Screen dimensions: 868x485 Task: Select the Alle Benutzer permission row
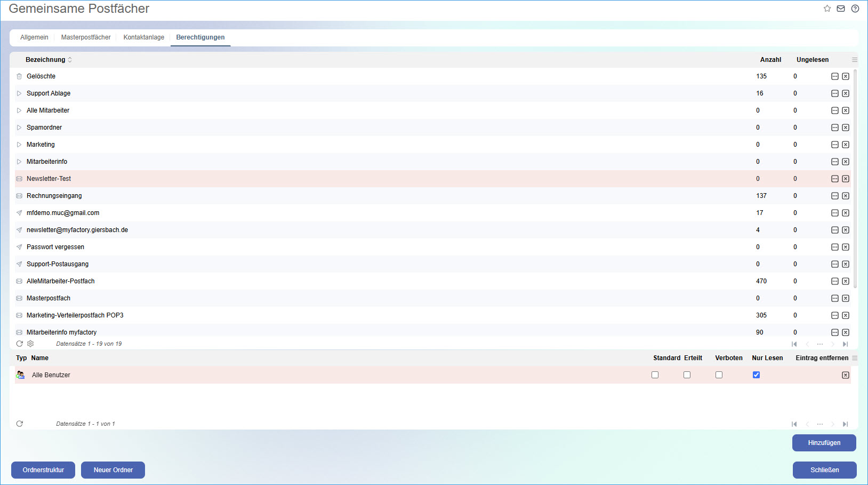(433, 375)
